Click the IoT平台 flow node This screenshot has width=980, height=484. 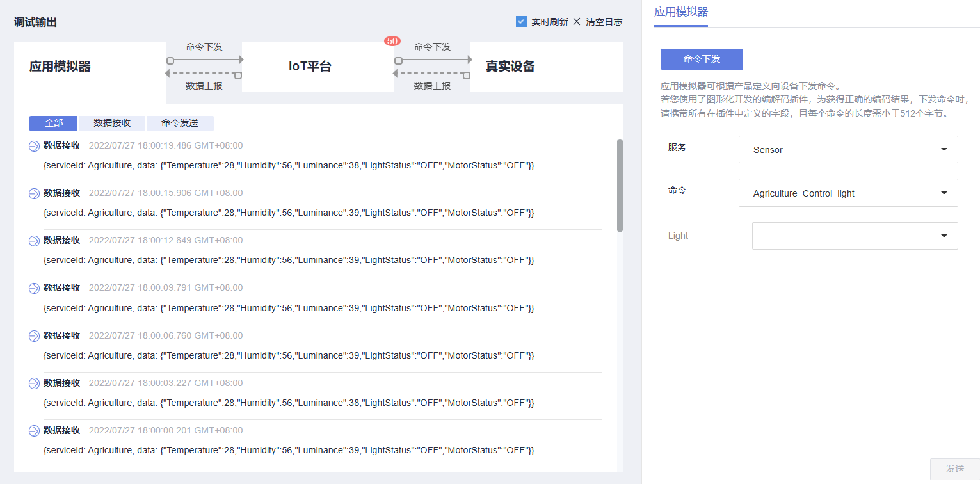(x=318, y=67)
